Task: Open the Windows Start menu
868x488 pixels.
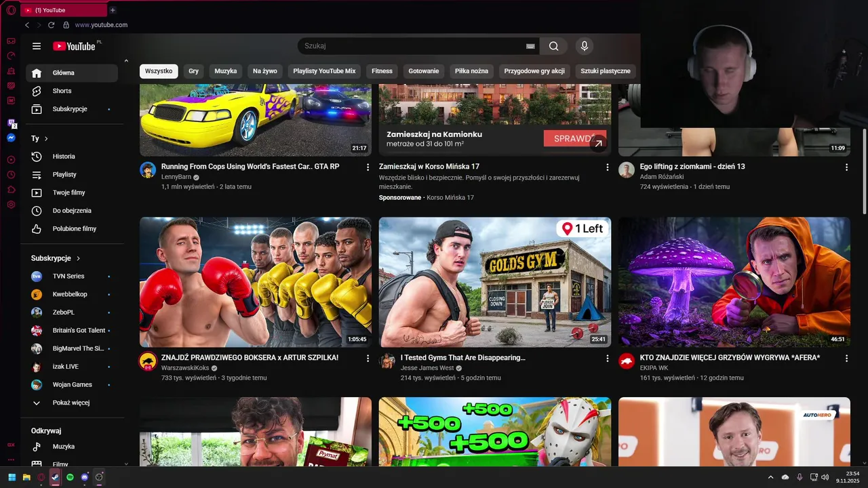Action: pyautogui.click(x=12, y=477)
